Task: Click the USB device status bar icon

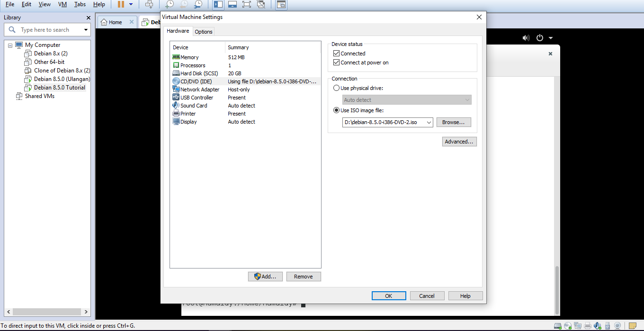Action: click(607, 326)
